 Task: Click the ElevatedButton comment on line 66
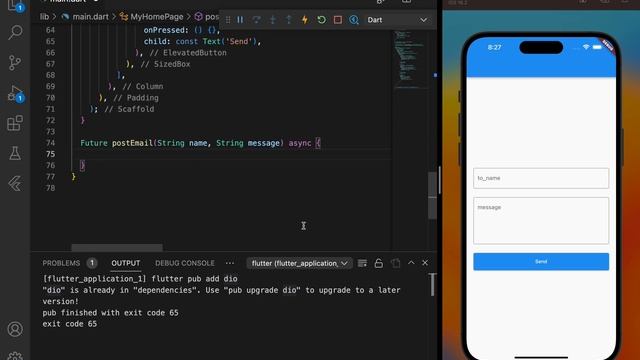click(x=188, y=53)
